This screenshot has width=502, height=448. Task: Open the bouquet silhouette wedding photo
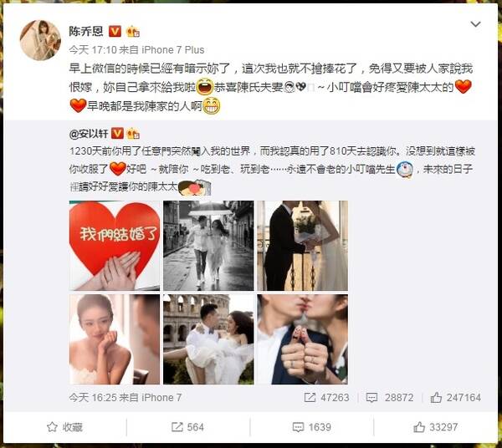303,246
